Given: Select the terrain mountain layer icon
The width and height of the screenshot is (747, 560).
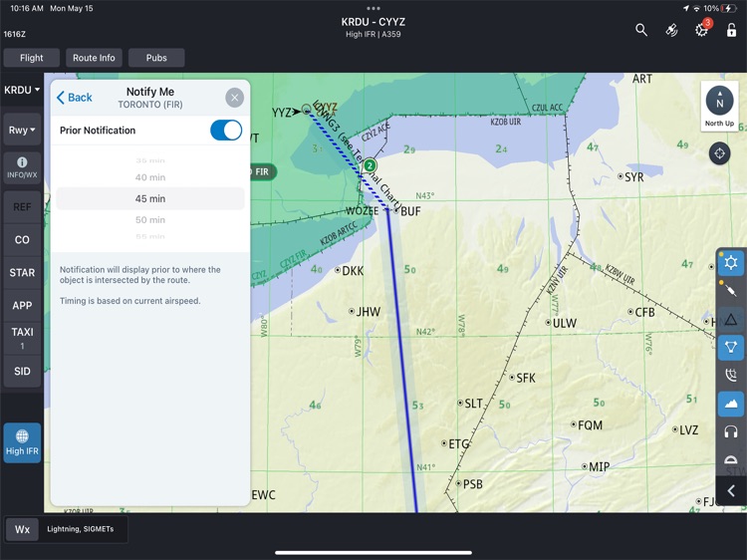Looking at the screenshot, I should pos(731,404).
